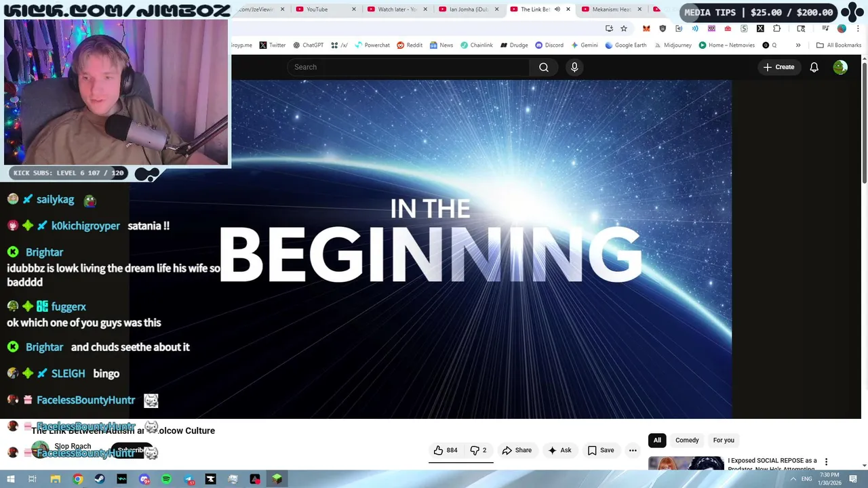Search YouTube with the magnifier icon
The height and width of the screenshot is (488, 868).
click(x=544, y=67)
